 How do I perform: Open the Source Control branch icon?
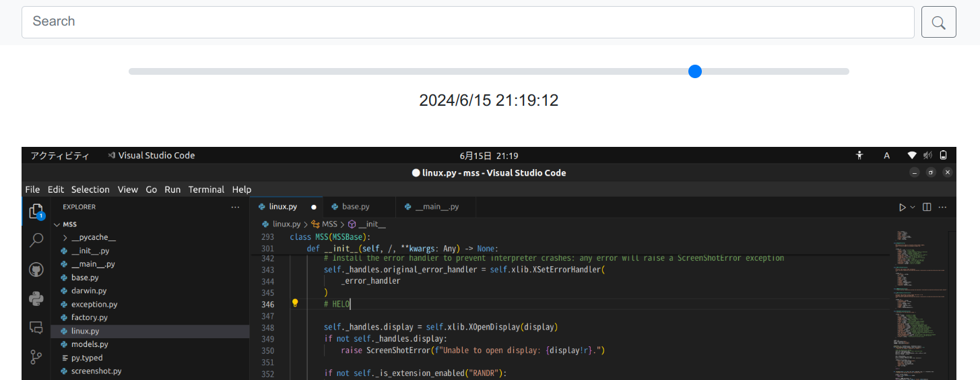tap(36, 357)
